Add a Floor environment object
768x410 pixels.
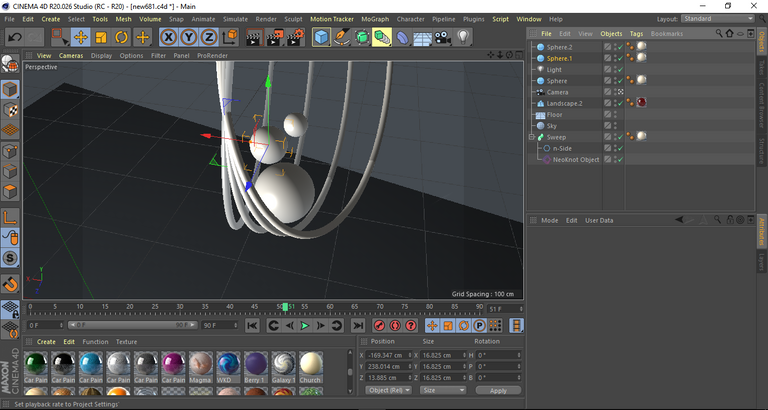423,37
